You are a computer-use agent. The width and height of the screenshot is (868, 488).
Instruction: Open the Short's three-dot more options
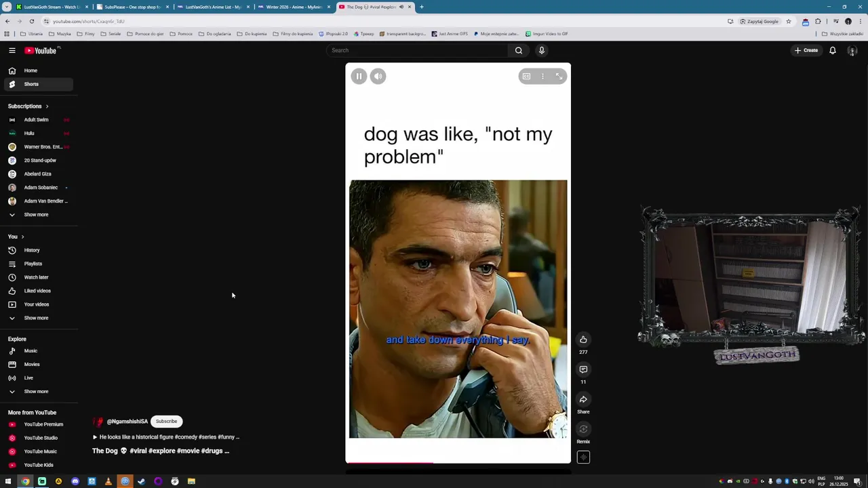[x=542, y=77]
